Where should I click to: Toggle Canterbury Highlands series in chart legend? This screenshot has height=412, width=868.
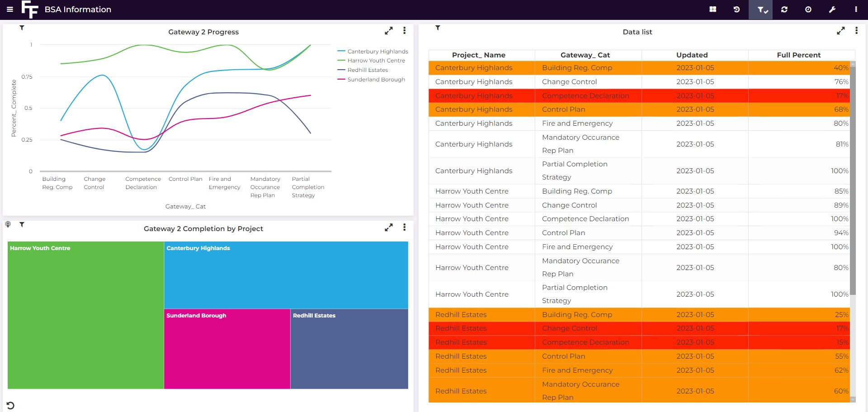pyautogui.click(x=377, y=51)
